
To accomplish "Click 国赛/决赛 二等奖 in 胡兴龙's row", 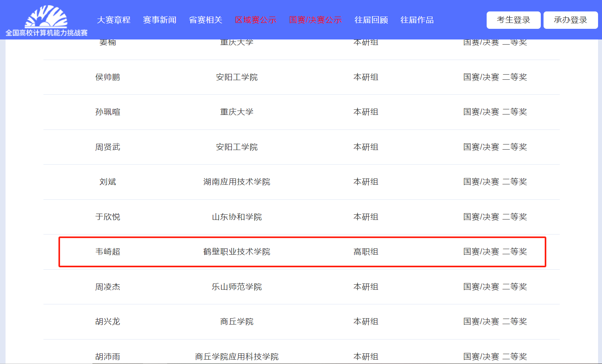I will pos(495,321).
